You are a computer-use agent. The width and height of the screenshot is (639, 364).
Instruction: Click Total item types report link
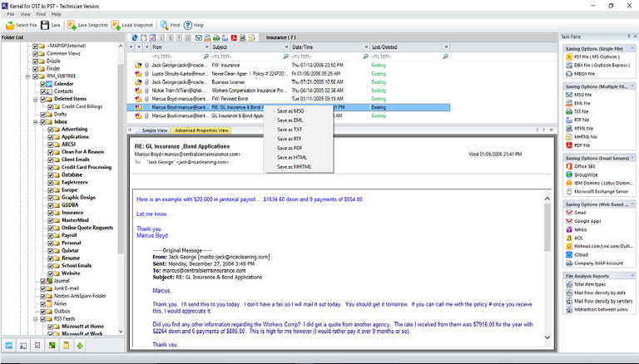(x=590, y=285)
